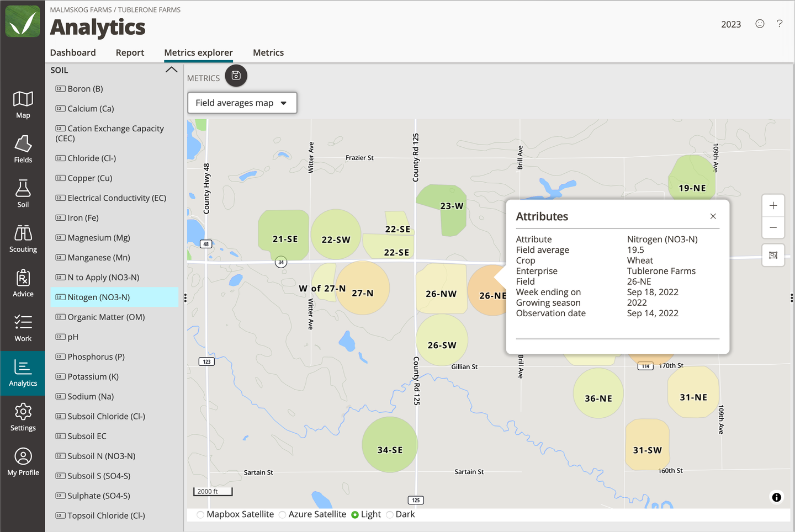The image size is (795, 532).
Task: Click the save metrics icon next to METRICS
Action: (x=236, y=76)
